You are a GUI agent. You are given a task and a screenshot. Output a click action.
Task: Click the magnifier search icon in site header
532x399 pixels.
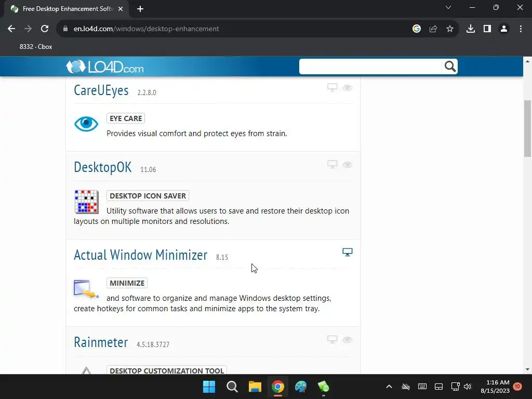(450, 66)
